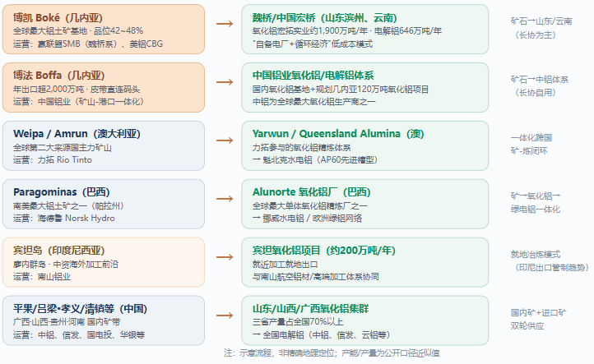Click the line '廖内群岛 · 中资海外加工前沿'
Screen dimensions: 594x364
point(66,264)
